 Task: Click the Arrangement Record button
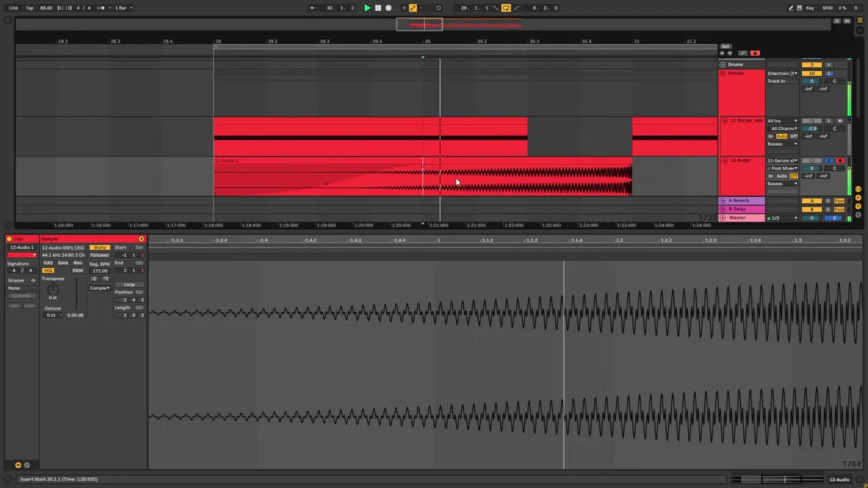coord(389,8)
